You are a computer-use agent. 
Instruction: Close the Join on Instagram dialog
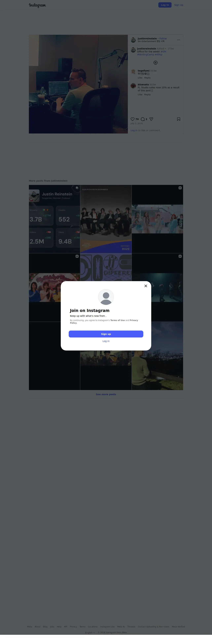pyautogui.click(x=146, y=286)
